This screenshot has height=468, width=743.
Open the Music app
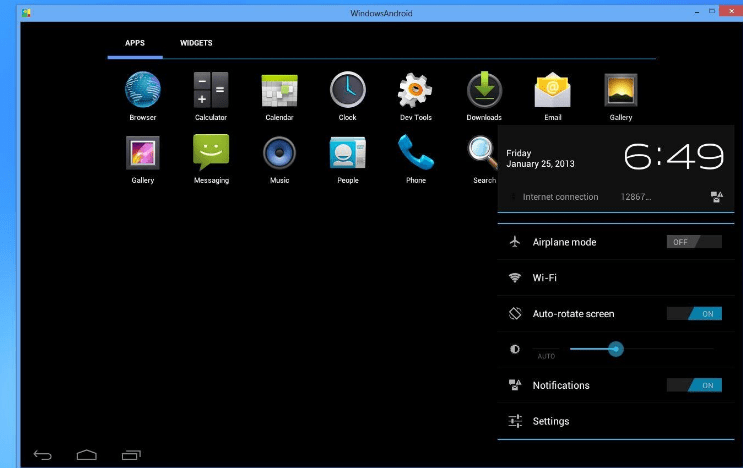(x=279, y=153)
